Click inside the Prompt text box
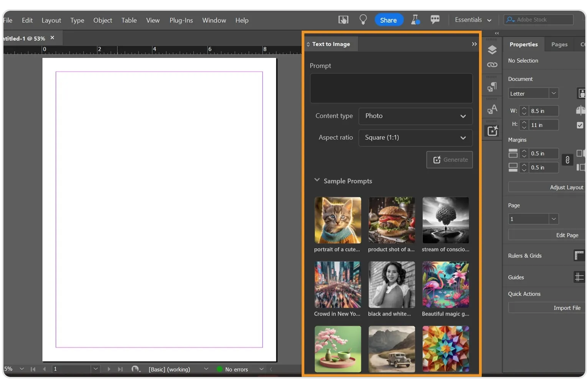 pyautogui.click(x=391, y=88)
